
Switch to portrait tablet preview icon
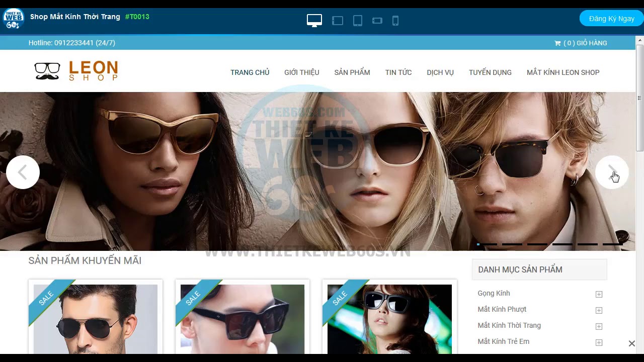(358, 21)
